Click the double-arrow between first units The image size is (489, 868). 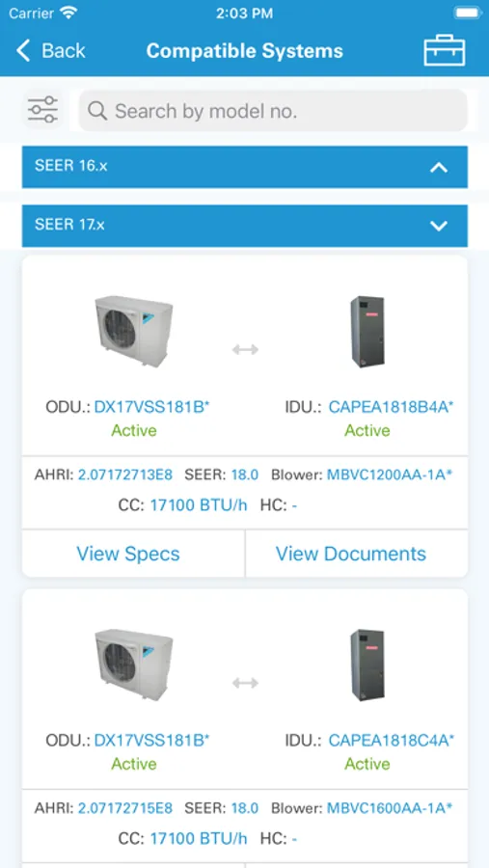pos(245,349)
